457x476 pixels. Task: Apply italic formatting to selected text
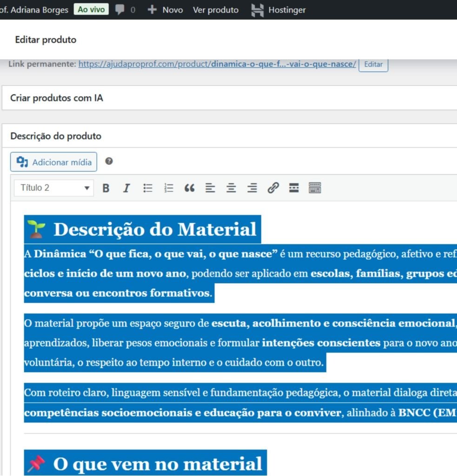pyautogui.click(x=126, y=188)
